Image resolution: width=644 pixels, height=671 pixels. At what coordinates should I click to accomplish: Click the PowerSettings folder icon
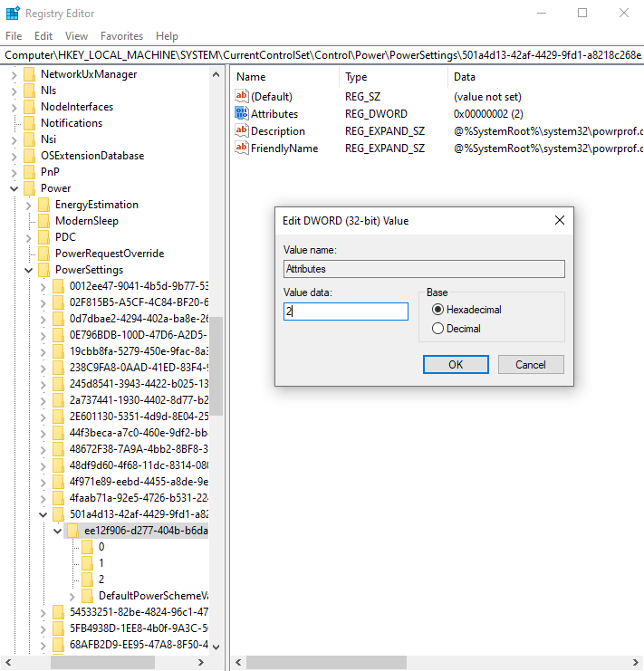[x=44, y=270]
